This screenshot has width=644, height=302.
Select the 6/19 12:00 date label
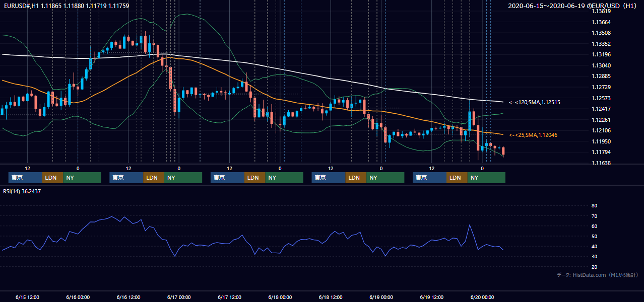tap(432, 297)
